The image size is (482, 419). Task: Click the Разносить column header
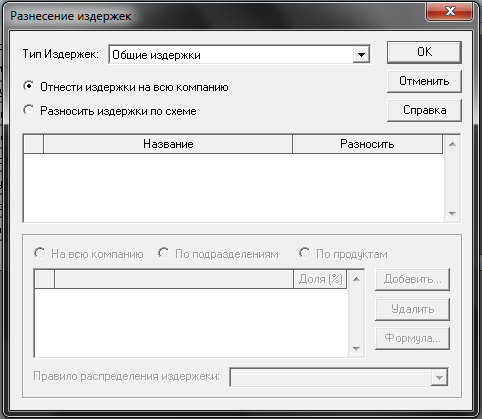pyautogui.click(x=367, y=144)
